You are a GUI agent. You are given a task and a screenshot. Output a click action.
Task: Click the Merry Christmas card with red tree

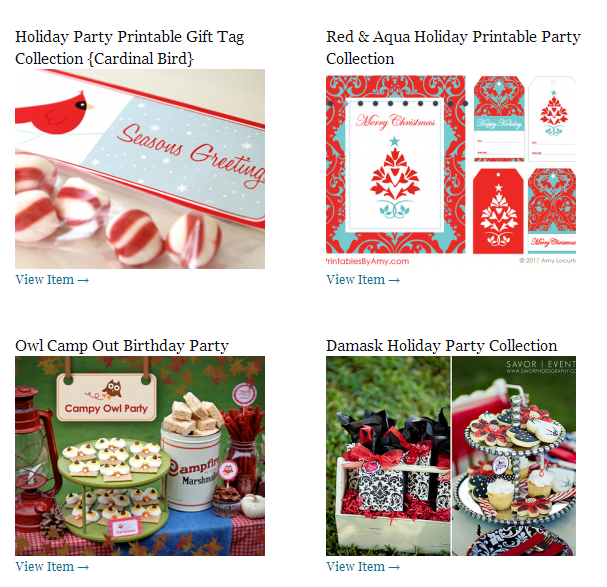[395, 165]
